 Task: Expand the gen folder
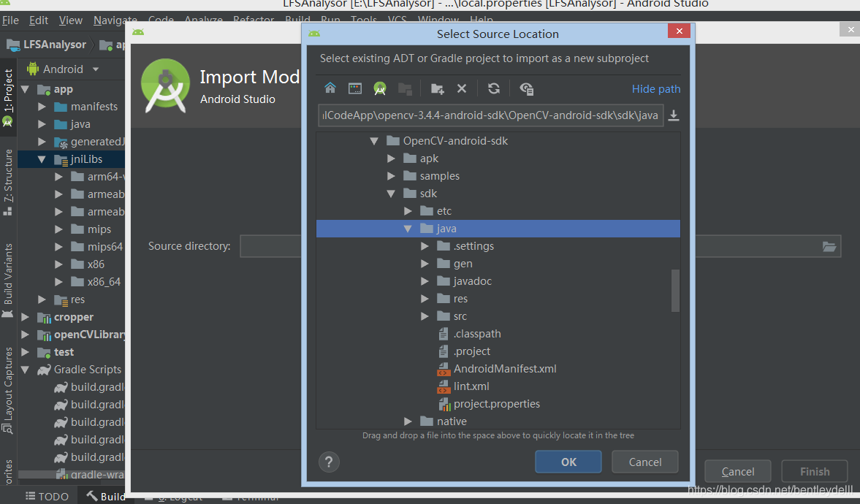pyautogui.click(x=425, y=264)
